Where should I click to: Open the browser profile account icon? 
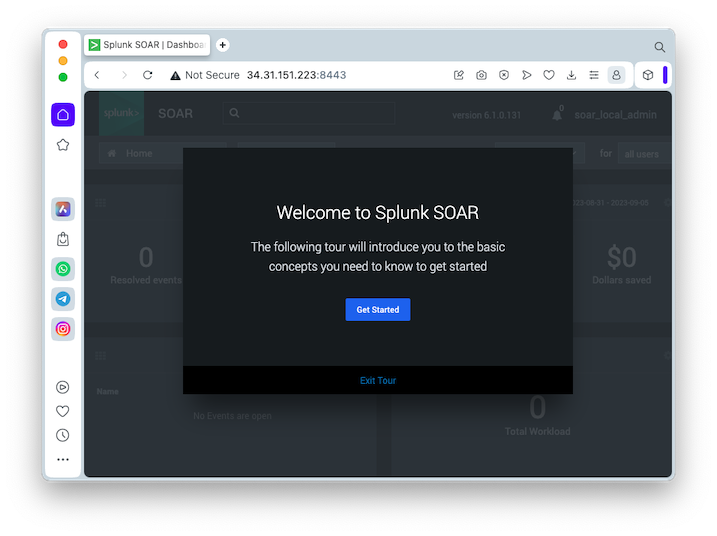tap(616, 75)
